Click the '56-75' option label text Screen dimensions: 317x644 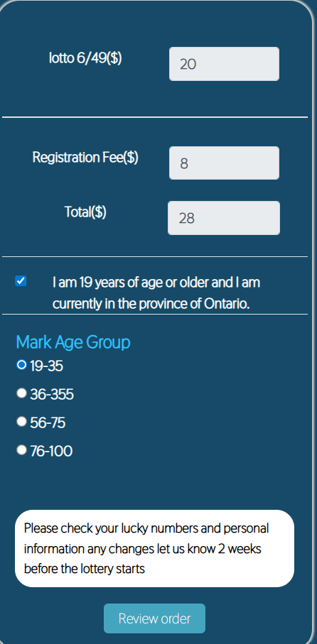[x=48, y=423]
